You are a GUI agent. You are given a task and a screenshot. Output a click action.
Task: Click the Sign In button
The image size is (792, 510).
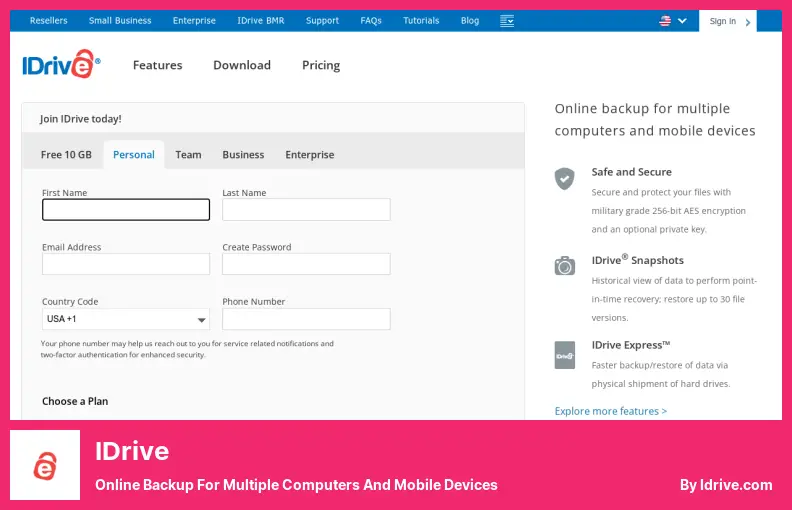click(728, 21)
